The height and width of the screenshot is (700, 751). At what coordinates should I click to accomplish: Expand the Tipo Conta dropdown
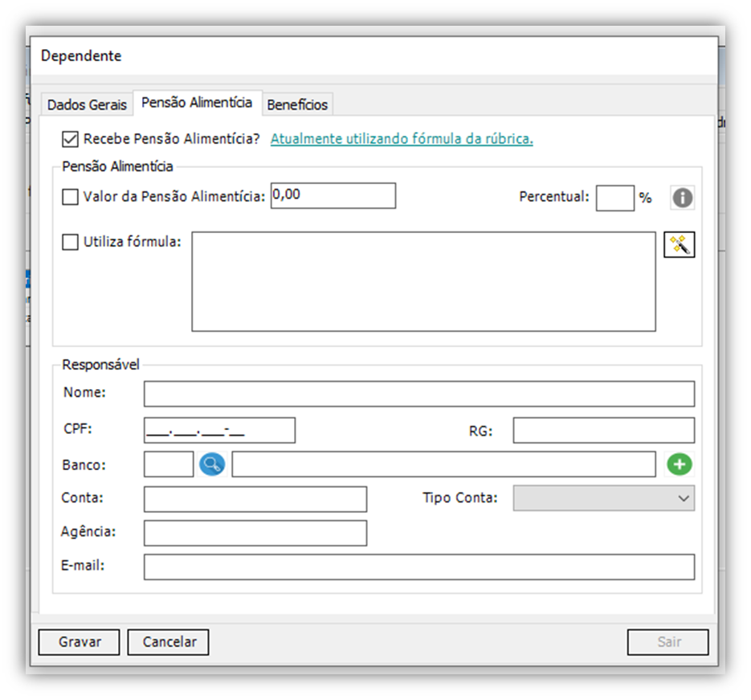(603, 498)
